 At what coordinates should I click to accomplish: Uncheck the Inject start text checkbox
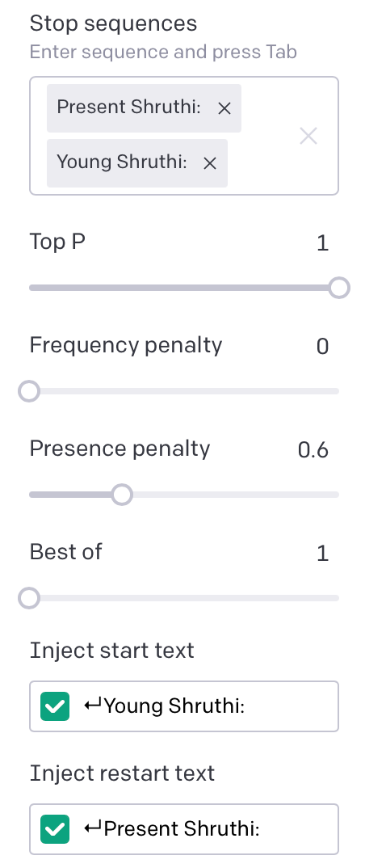pos(55,706)
